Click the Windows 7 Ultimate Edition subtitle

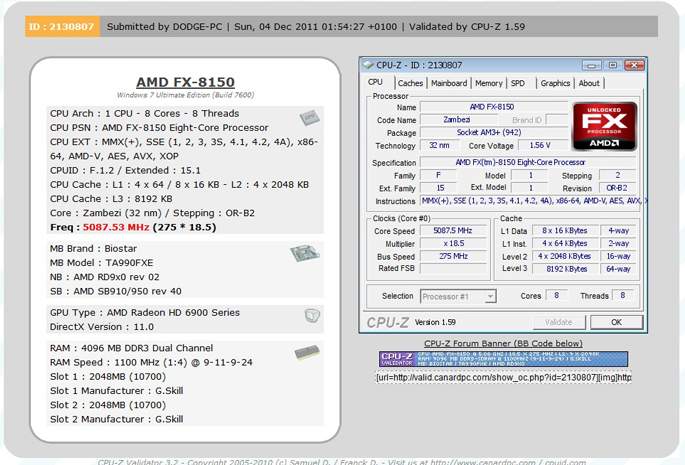(x=185, y=95)
